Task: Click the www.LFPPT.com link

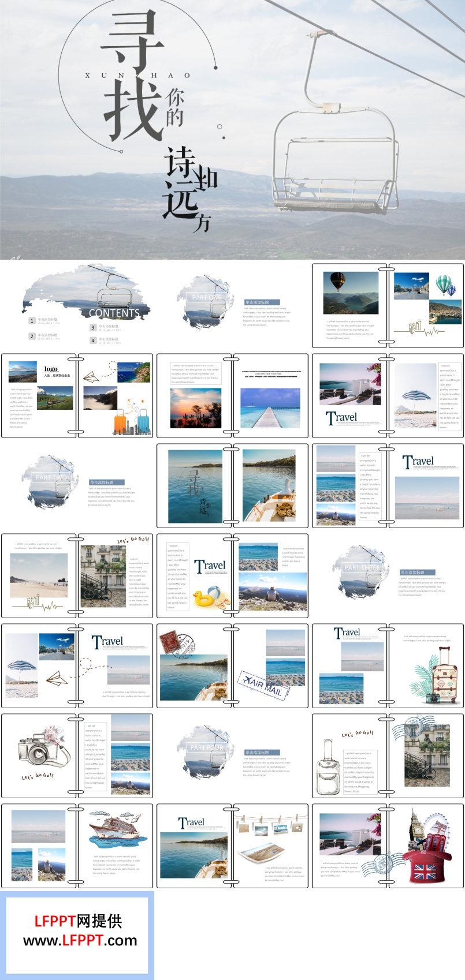Action: coord(80,941)
